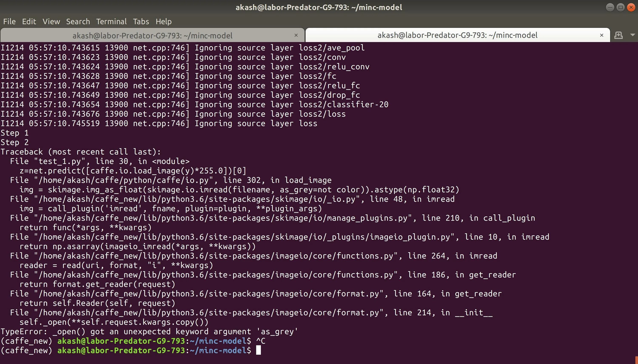The width and height of the screenshot is (638, 364).
Task: Click the window title bar text
Action: (x=319, y=7)
